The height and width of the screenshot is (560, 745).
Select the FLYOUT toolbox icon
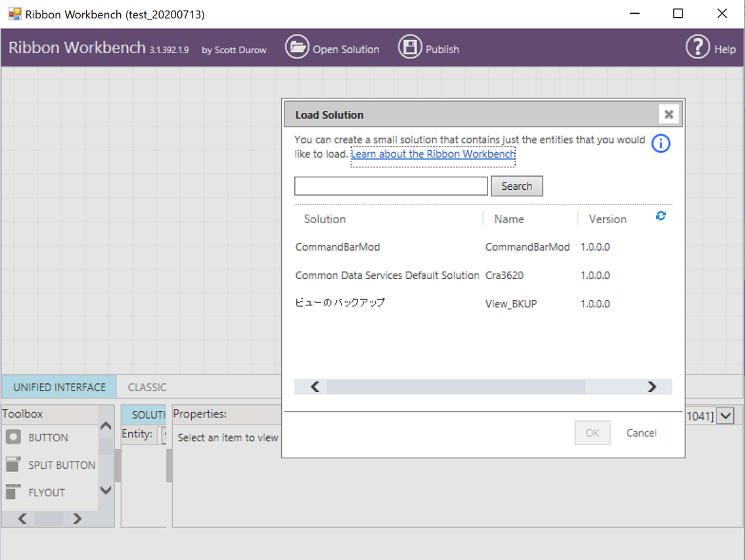[13, 492]
